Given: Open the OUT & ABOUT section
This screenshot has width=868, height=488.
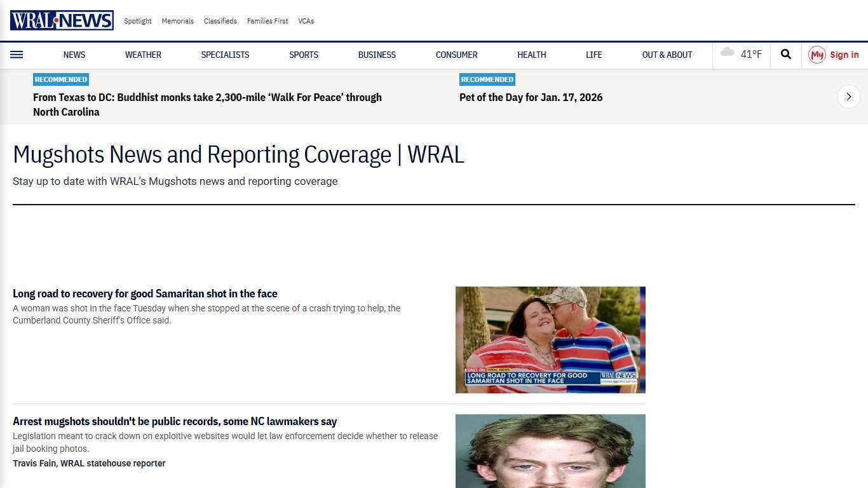Looking at the screenshot, I should [667, 55].
